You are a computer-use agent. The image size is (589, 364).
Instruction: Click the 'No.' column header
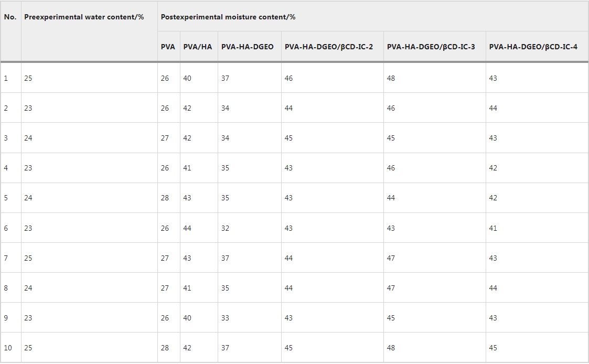(10, 17)
